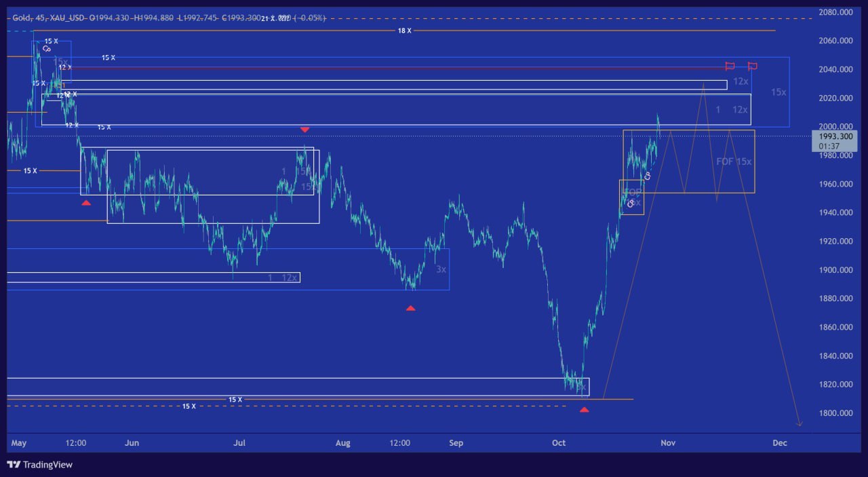Click the rightmost red flag marker
Image resolution: width=868 pixels, height=477 pixels.
coord(752,66)
